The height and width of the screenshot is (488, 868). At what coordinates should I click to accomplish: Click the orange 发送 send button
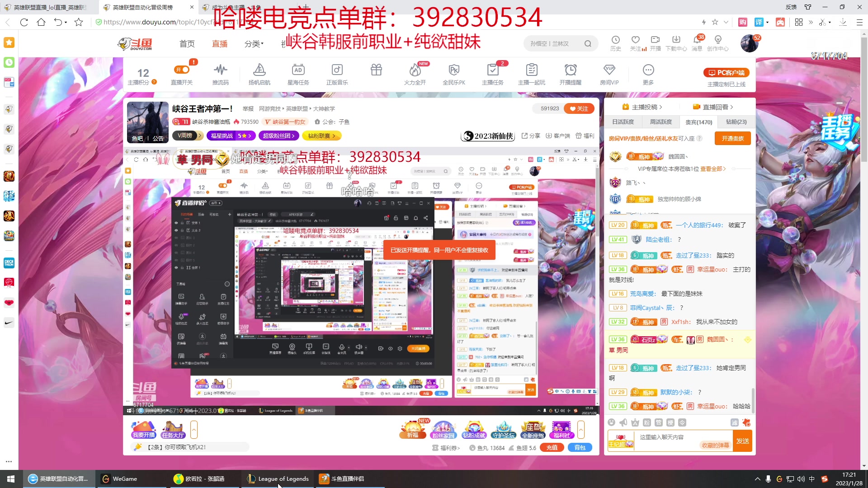(x=742, y=441)
